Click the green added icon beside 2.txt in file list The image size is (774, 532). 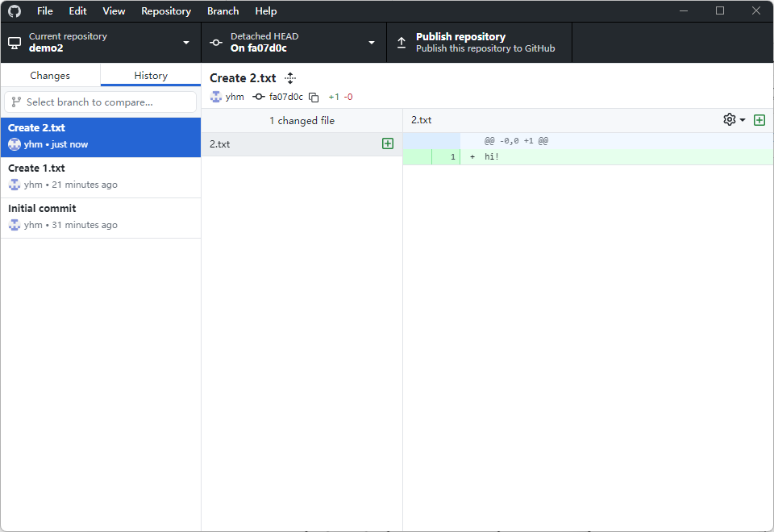[388, 143]
